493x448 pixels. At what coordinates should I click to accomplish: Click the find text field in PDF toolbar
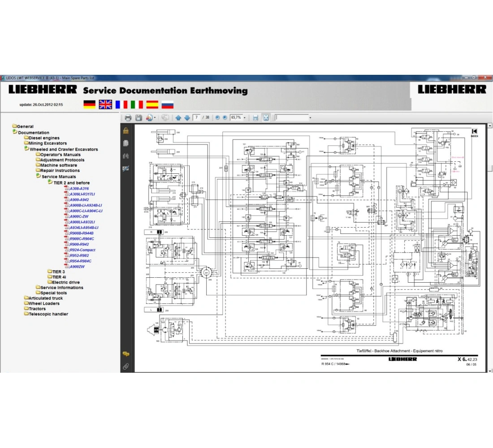(292, 117)
